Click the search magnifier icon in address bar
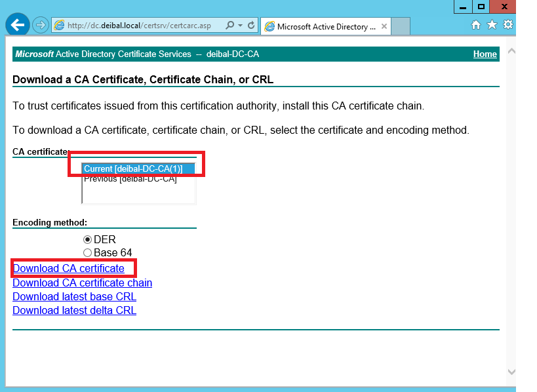Screen dimensions: 537x392 pyautogui.click(x=229, y=26)
